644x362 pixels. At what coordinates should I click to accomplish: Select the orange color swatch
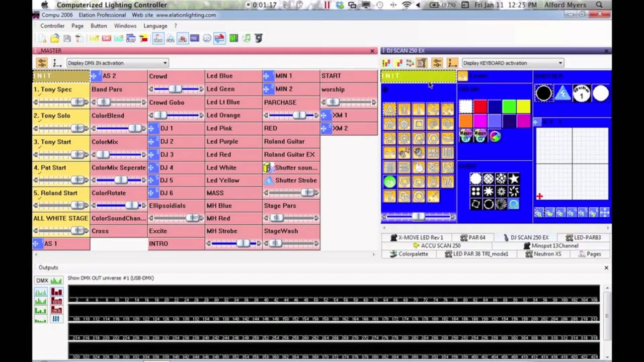coord(466,121)
